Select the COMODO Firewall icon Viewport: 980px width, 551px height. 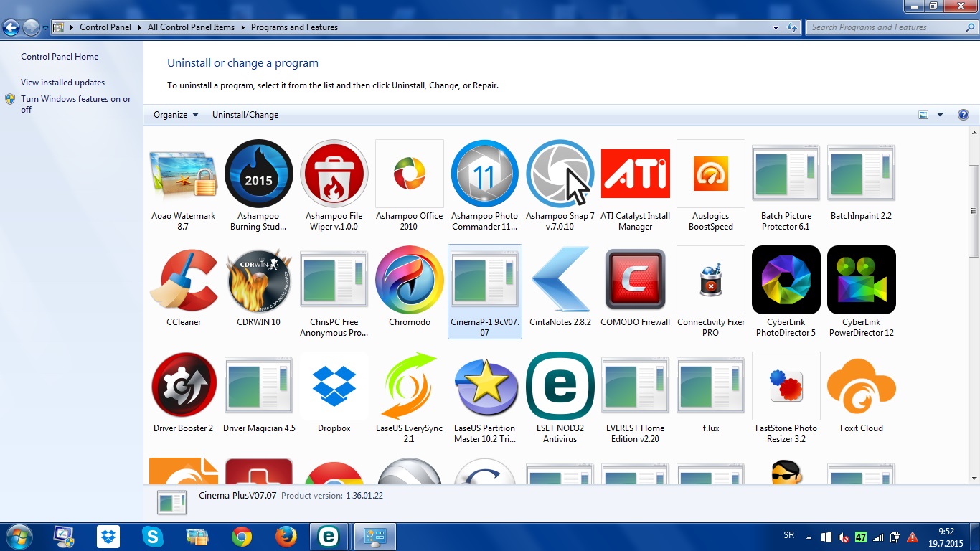coord(636,280)
